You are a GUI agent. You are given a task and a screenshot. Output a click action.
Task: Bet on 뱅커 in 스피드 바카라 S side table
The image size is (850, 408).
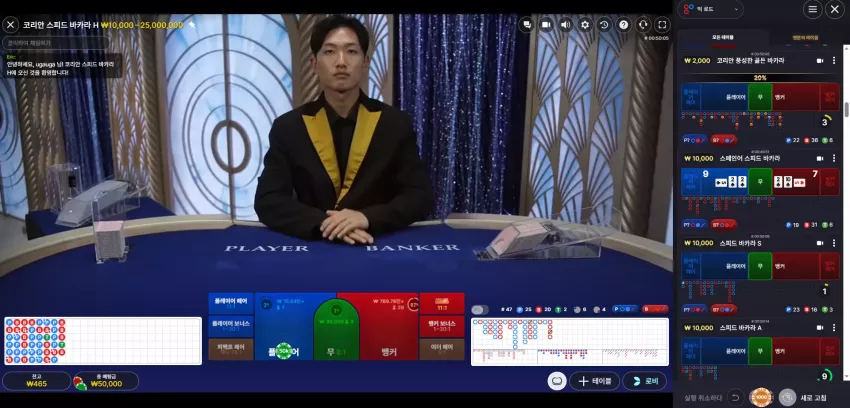[x=796, y=266]
